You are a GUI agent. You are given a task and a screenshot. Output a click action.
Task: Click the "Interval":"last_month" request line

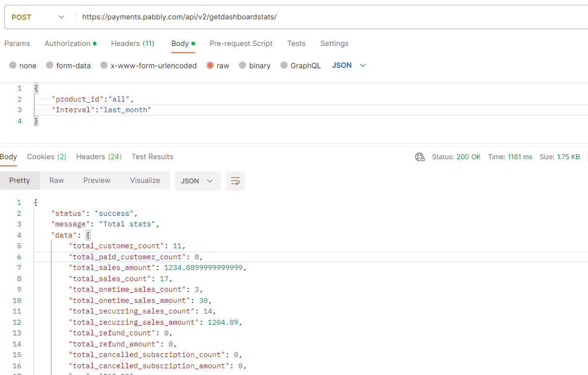coord(101,110)
